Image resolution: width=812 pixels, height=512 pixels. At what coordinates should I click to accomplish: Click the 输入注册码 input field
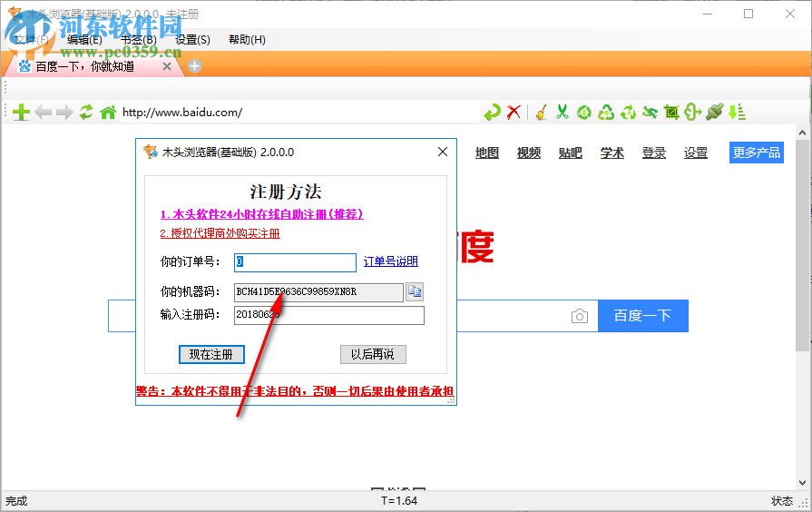tap(328, 315)
